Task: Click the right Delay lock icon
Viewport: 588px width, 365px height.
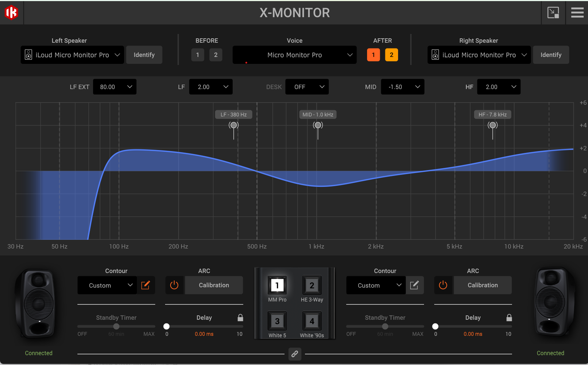Action: pos(509,318)
